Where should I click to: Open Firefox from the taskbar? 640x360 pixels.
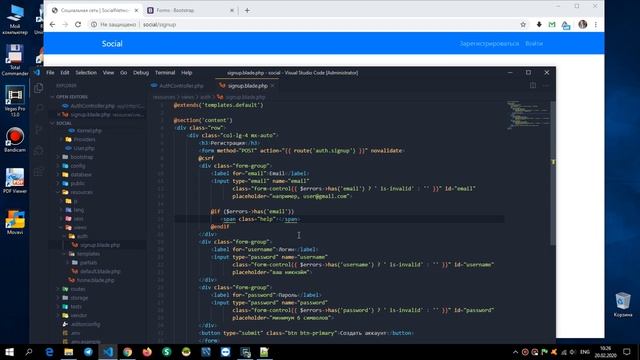[147, 352]
